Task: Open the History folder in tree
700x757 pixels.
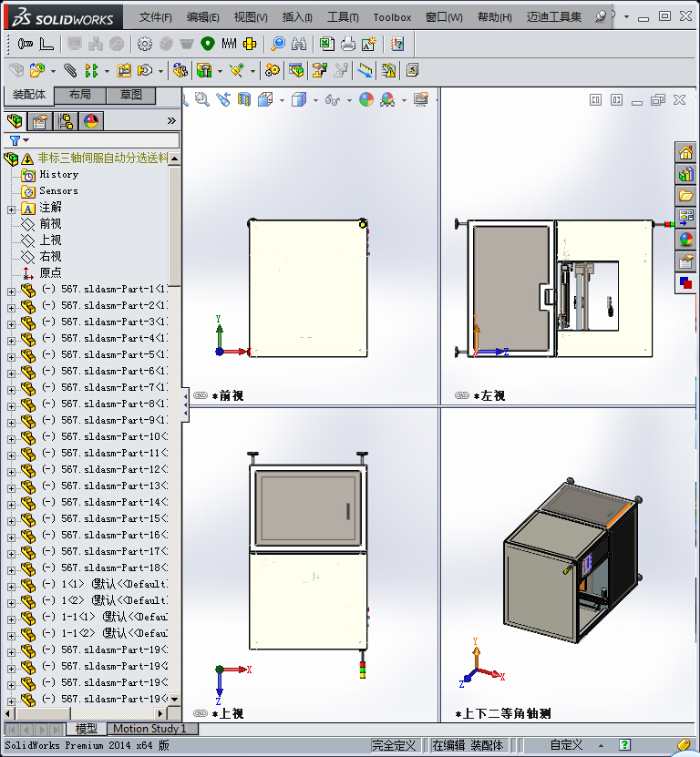Action: (x=59, y=174)
